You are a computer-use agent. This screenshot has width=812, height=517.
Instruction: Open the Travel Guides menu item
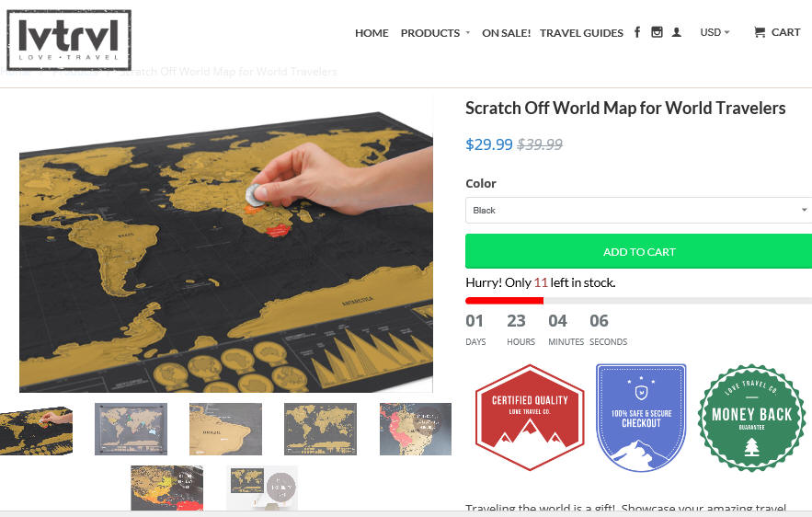coord(581,32)
